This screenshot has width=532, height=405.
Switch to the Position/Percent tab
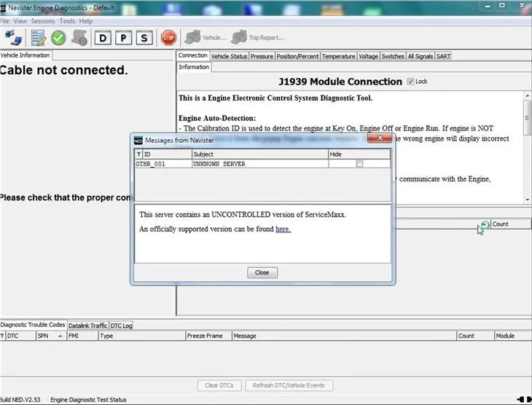(x=297, y=56)
